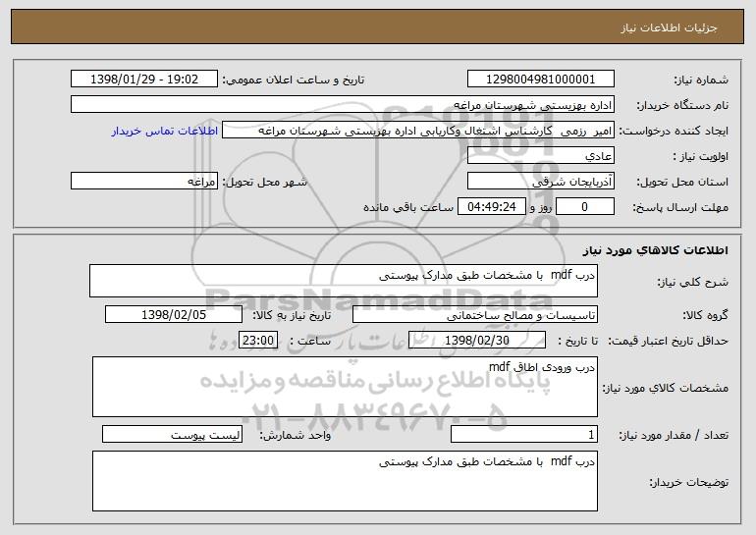Select the buyer organization name field
This screenshot has width=756, height=535.
343,105
